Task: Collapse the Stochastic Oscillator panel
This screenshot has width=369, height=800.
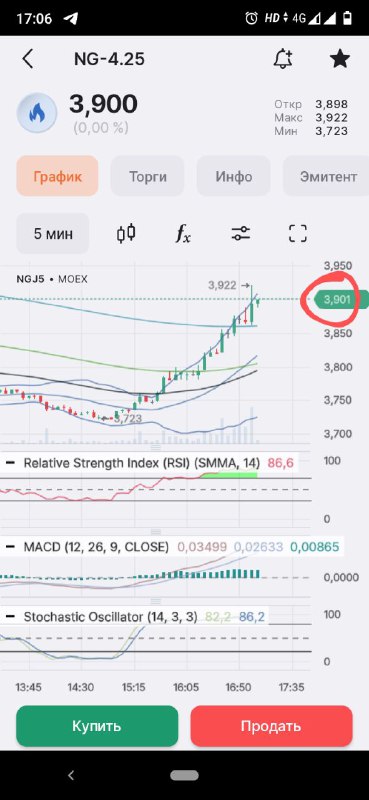Action: tap(10, 616)
